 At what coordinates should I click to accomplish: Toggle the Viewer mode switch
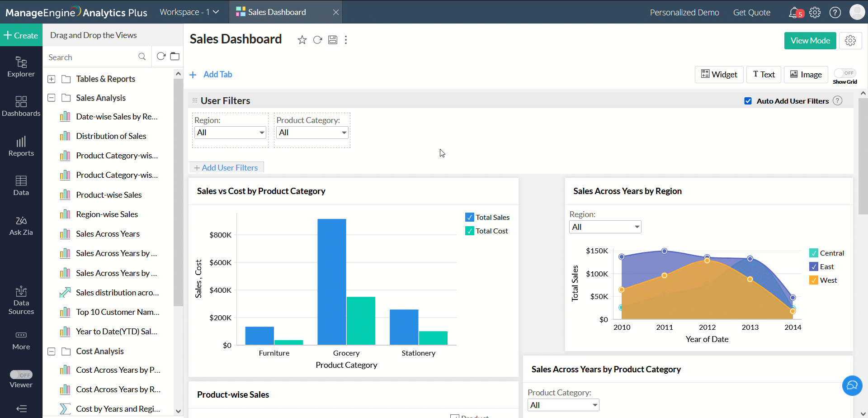pyautogui.click(x=21, y=375)
